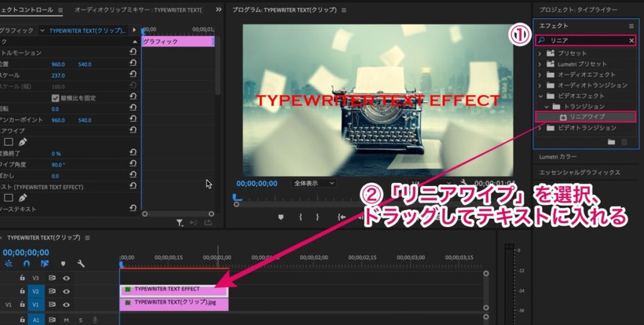Viewport: 644px width, 325px height.
Task: Hide track V3 with eye icon
Action: coord(66,278)
